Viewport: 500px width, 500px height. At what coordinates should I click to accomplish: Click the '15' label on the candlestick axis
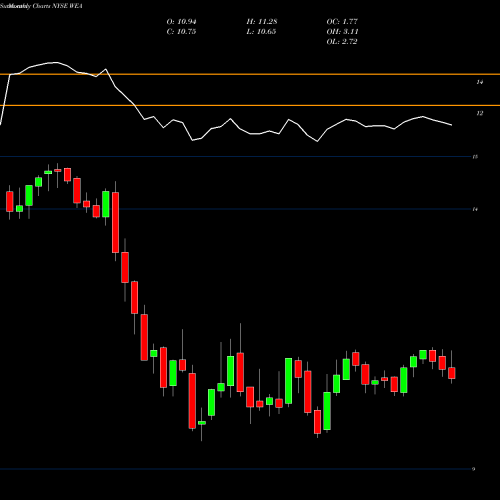click(x=475, y=156)
